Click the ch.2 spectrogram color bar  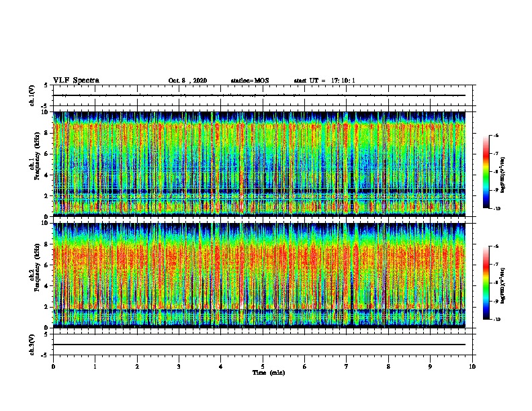[486, 283]
